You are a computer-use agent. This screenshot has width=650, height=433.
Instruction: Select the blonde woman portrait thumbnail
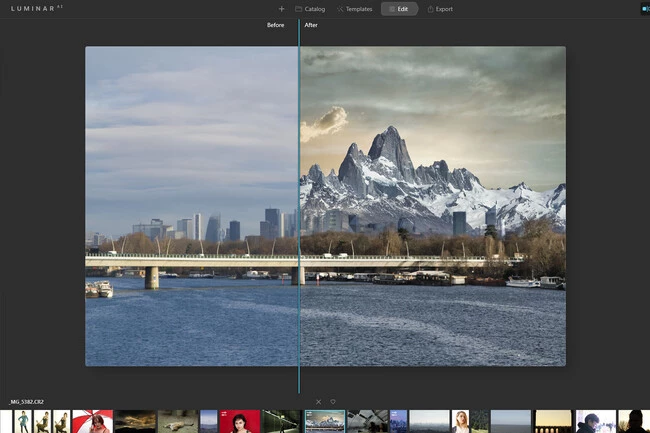point(461,421)
